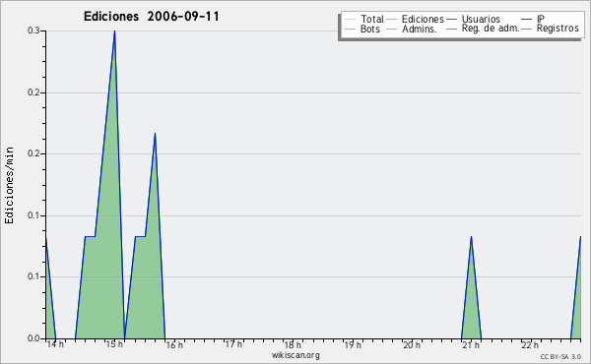Click the '15 h' x-axis label

tap(114, 344)
